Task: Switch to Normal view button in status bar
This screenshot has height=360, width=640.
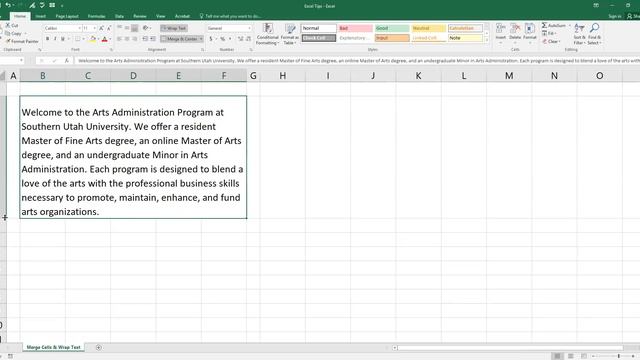Action: (557, 356)
